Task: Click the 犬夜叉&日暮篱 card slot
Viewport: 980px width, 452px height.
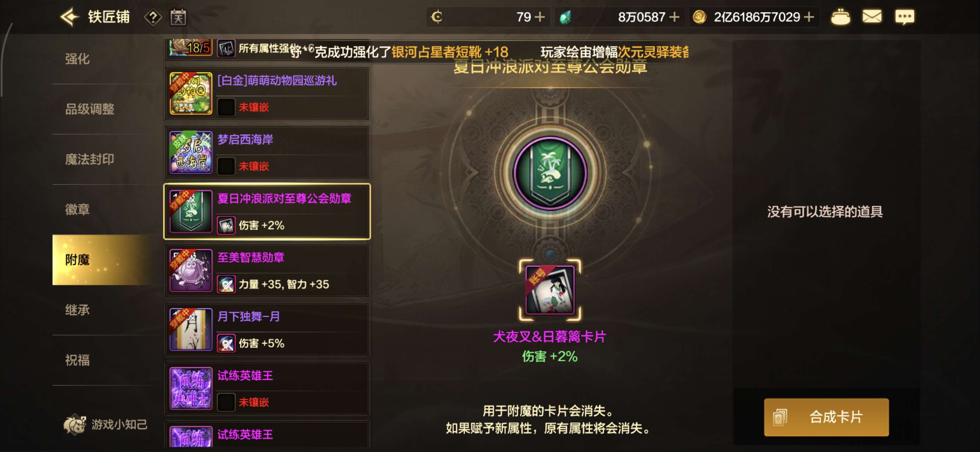Action: [x=550, y=290]
